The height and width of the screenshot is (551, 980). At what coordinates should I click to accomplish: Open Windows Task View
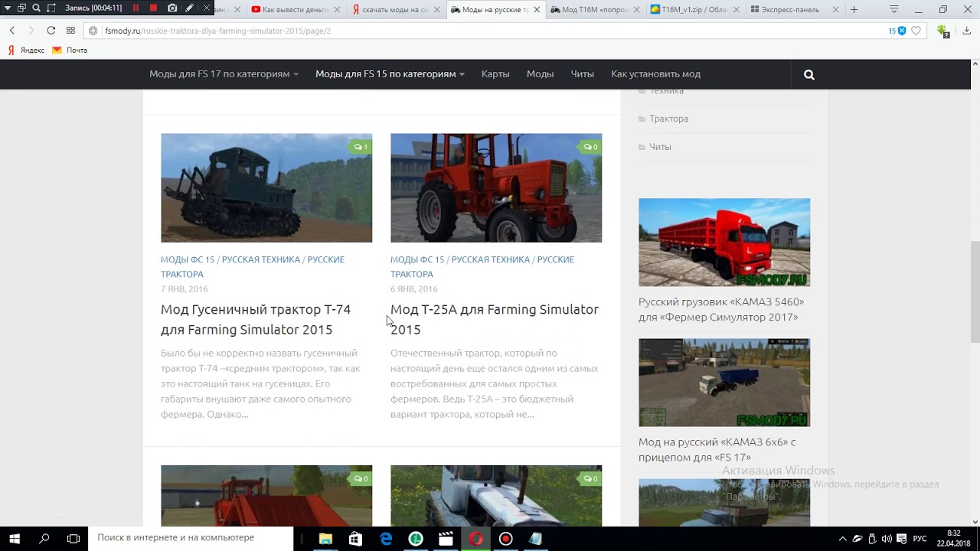click(73, 539)
